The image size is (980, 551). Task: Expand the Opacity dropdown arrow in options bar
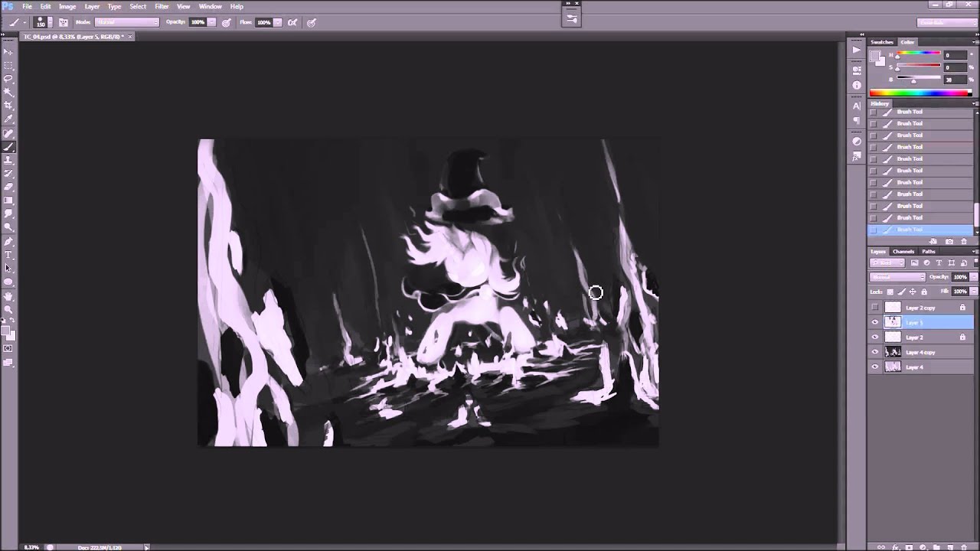[x=212, y=22]
